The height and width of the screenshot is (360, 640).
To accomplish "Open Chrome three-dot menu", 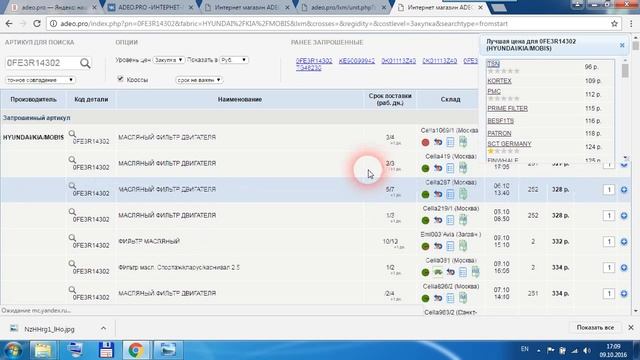I will [x=631, y=24].
